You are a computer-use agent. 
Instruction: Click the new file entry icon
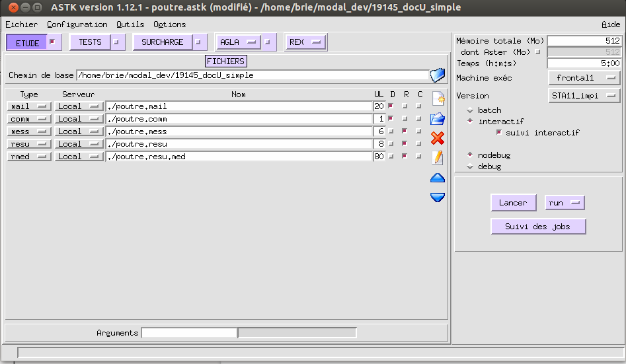point(438,99)
